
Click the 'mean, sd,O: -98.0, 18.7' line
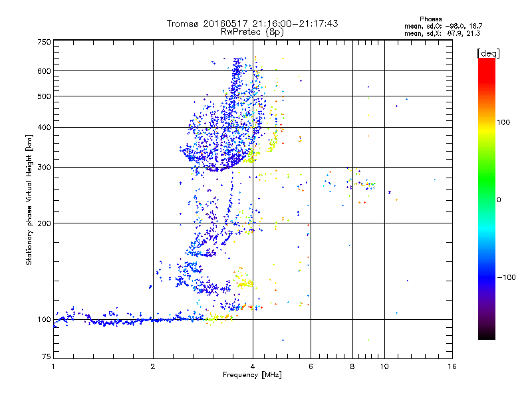pos(443,26)
